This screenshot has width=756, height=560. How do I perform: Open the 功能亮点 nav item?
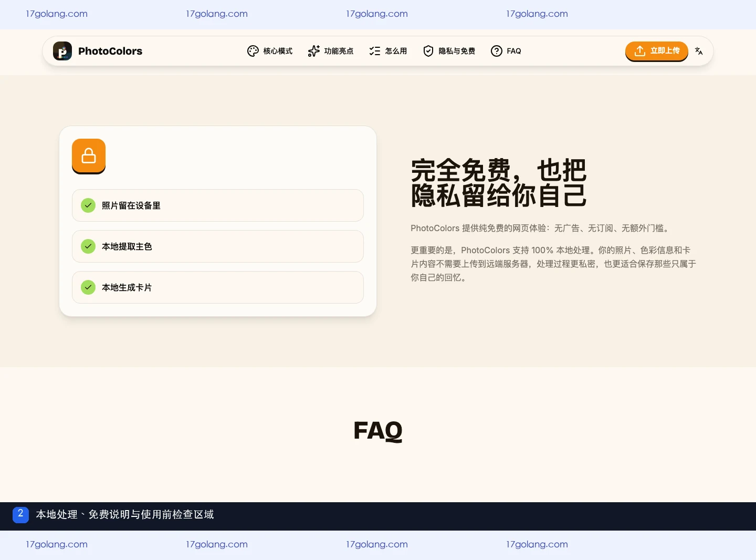coord(331,51)
